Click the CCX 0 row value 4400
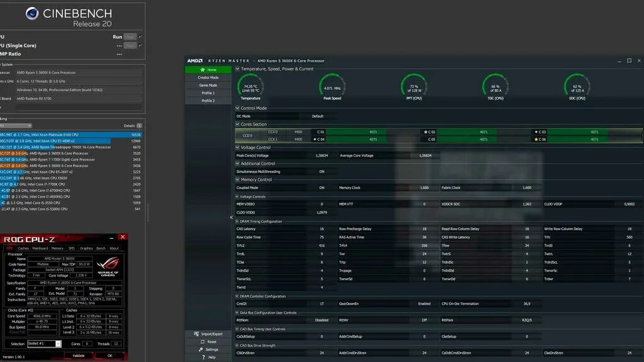This screenshot has height=362, width=644. coord(298,132)
